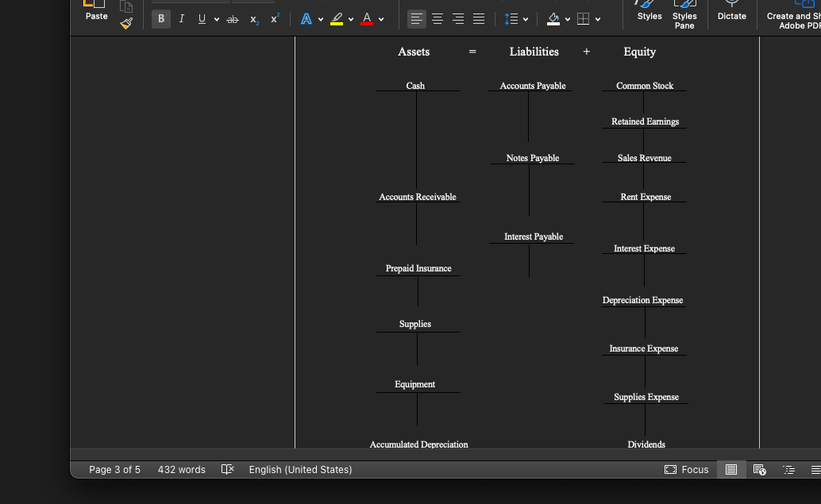This screenshot has height=504, width=821.
Task: Click the Assets heading text
Action: (414, 52)
